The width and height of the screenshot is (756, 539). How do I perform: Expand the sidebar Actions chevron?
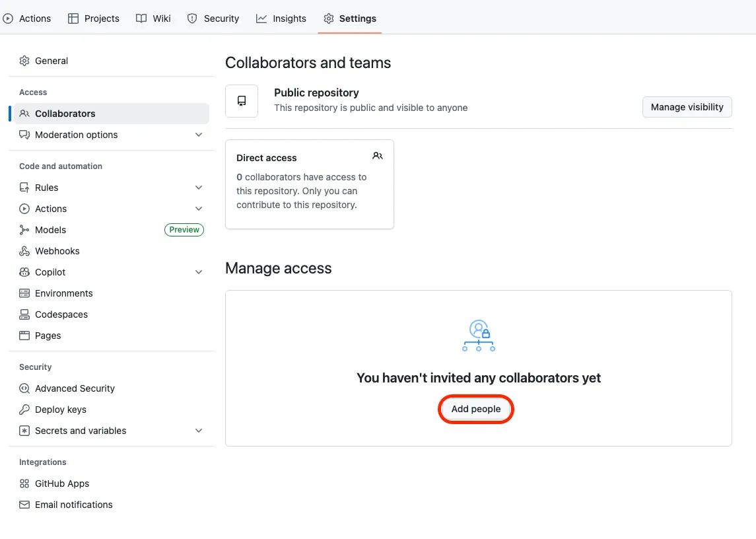[x=199, y=209]
